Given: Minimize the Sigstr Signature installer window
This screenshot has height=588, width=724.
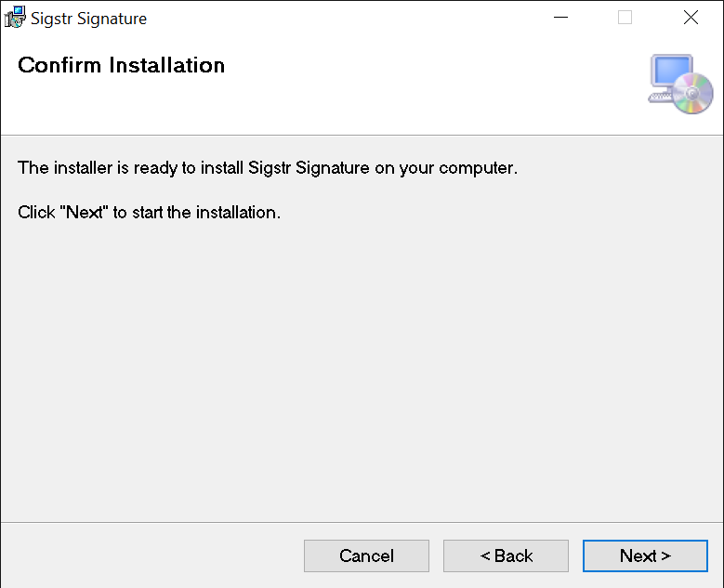Looking at the screenshot, I should [560, 18].
